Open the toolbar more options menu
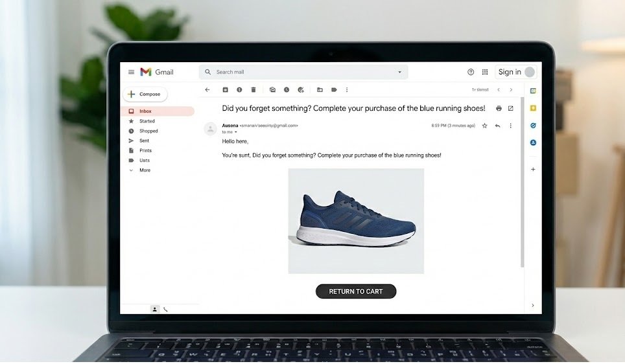This screenshot has height=364, width=625. (x=347, y=90)
